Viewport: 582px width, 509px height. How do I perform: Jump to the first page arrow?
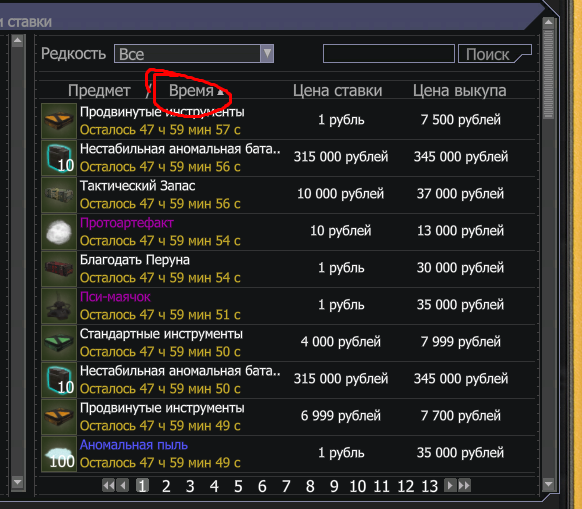coord(108,485)
